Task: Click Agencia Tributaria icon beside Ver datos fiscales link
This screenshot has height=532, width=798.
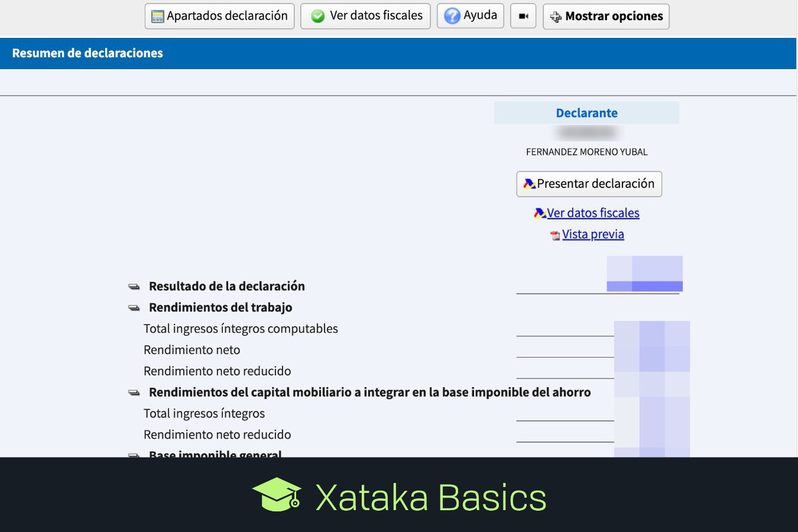Action: tap(540, 213)
